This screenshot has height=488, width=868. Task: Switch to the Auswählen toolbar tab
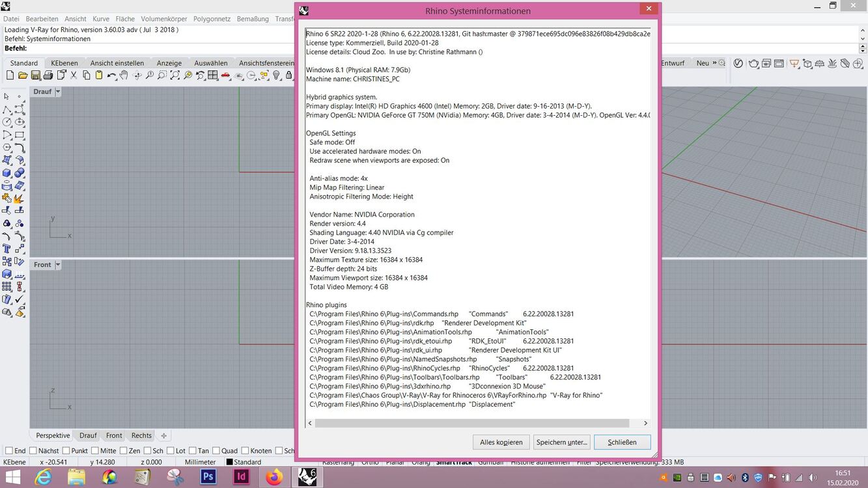click(211, 63)
